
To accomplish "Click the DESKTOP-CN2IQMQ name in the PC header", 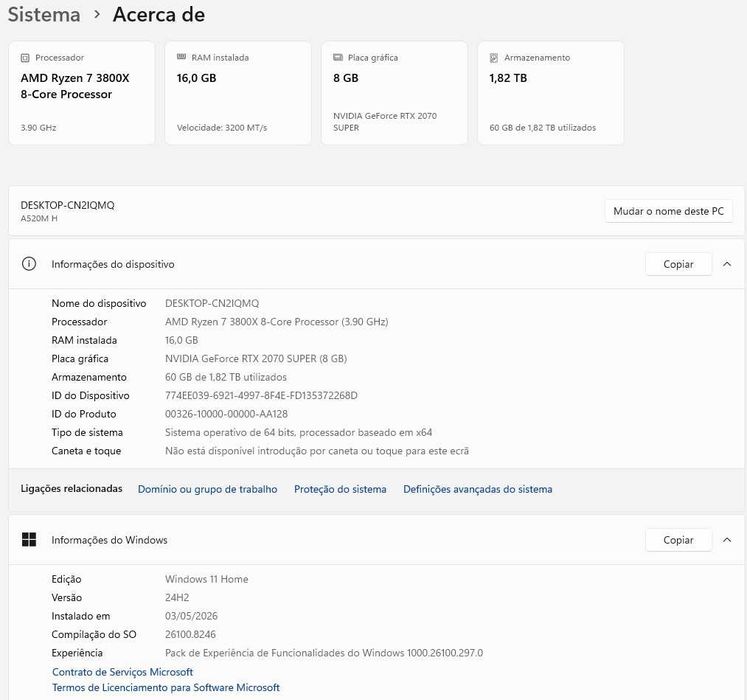I will tap(67, 205).
